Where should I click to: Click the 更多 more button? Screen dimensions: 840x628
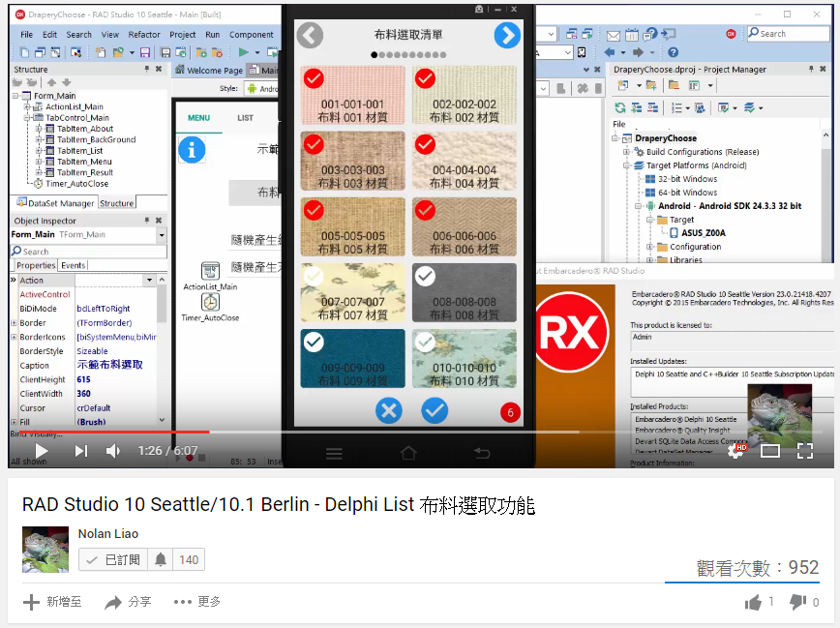coord(197,602)
